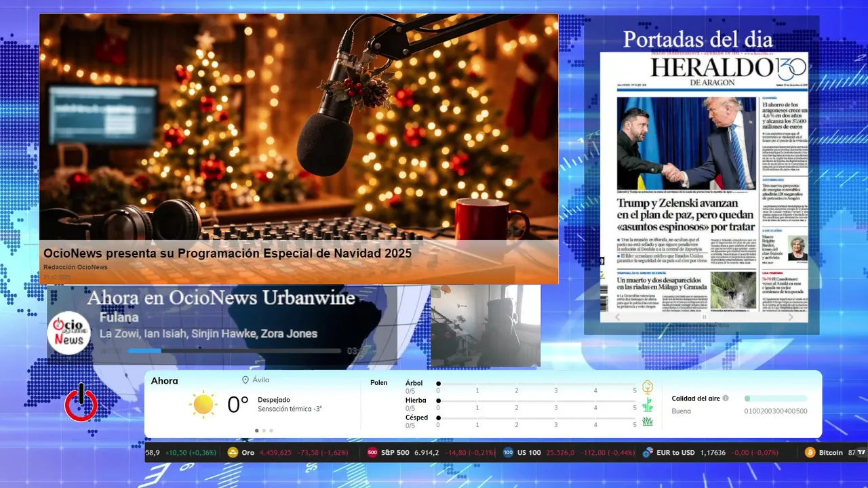Click the EUR to USD flag icon

click(x=648, y=453)
